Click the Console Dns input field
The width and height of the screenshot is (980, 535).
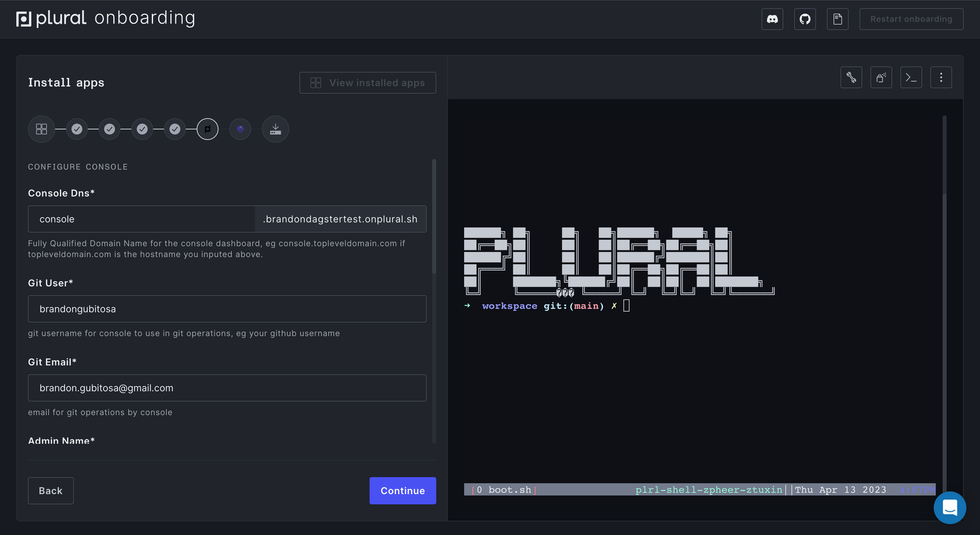(142, 219)
